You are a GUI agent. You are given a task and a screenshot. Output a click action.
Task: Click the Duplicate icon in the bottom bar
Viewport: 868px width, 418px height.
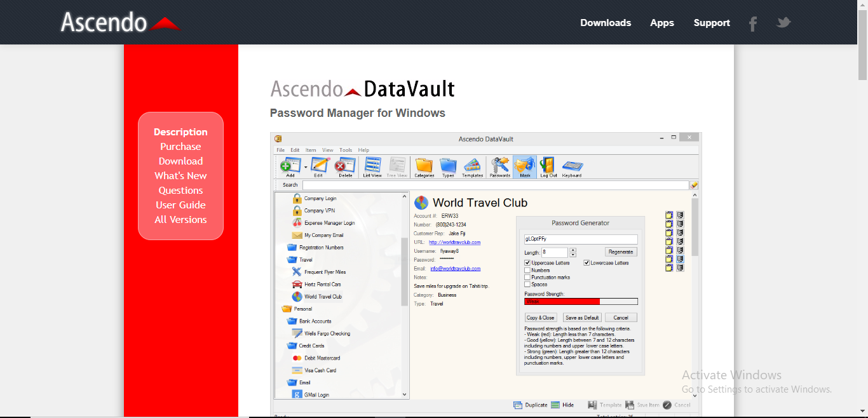[x=518, y=405]
